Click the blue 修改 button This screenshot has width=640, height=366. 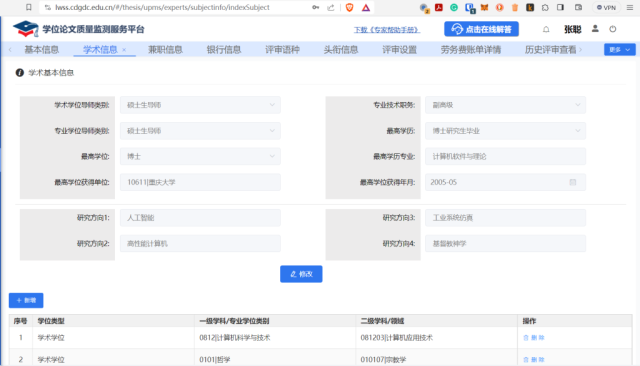301,274
